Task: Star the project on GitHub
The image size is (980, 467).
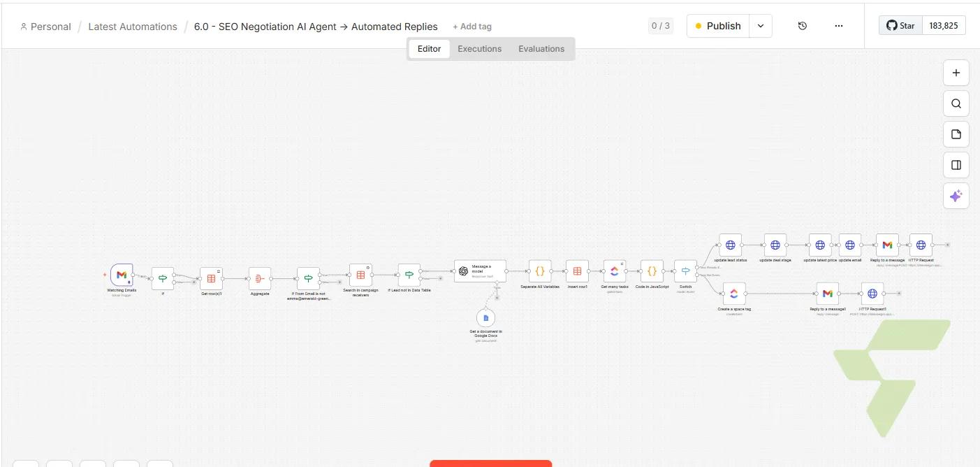Action: tap(900, 26)
